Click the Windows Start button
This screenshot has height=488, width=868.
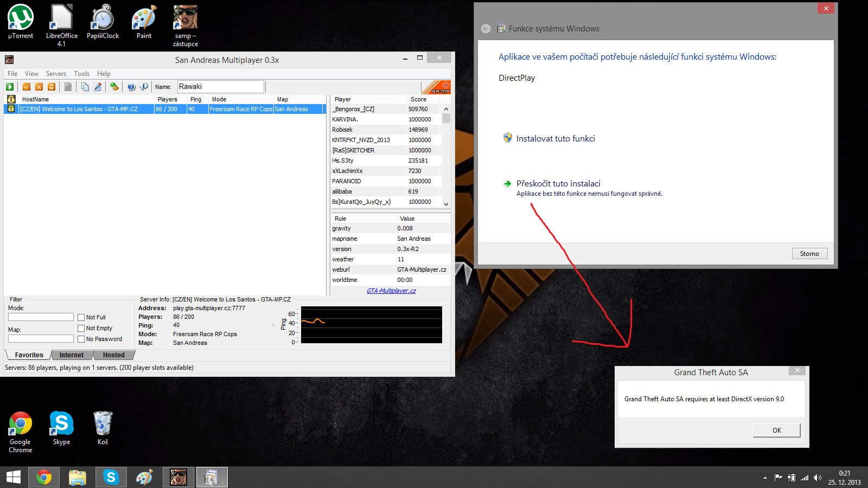pyautogui.click(x=14, y=477)
